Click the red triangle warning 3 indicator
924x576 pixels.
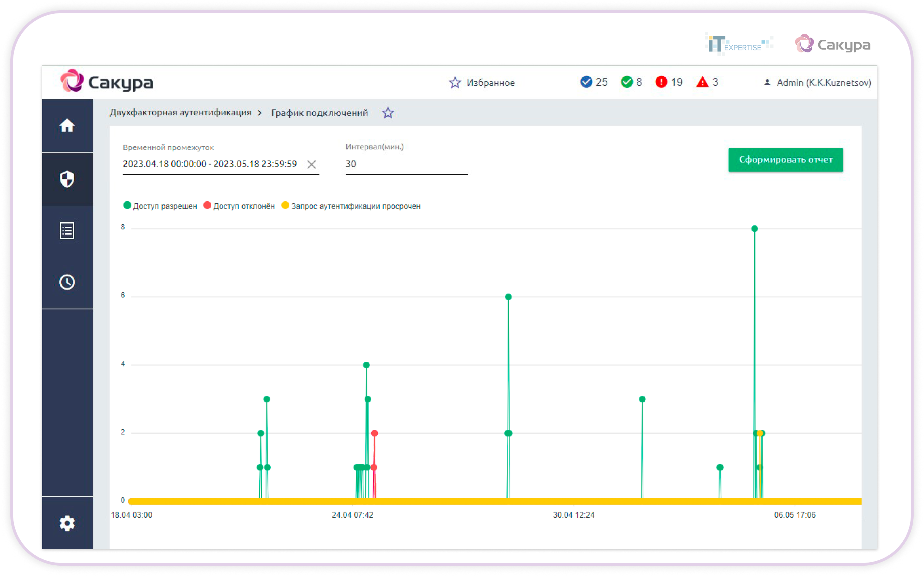coord(707,82)
